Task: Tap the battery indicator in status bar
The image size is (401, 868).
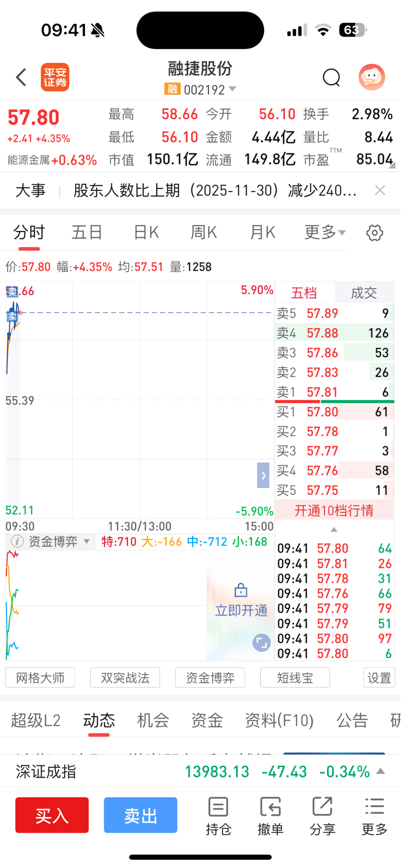Action: (353, 30)
